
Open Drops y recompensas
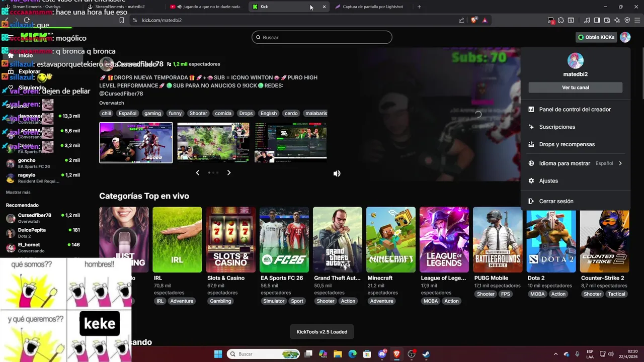[x=575, y=144]
